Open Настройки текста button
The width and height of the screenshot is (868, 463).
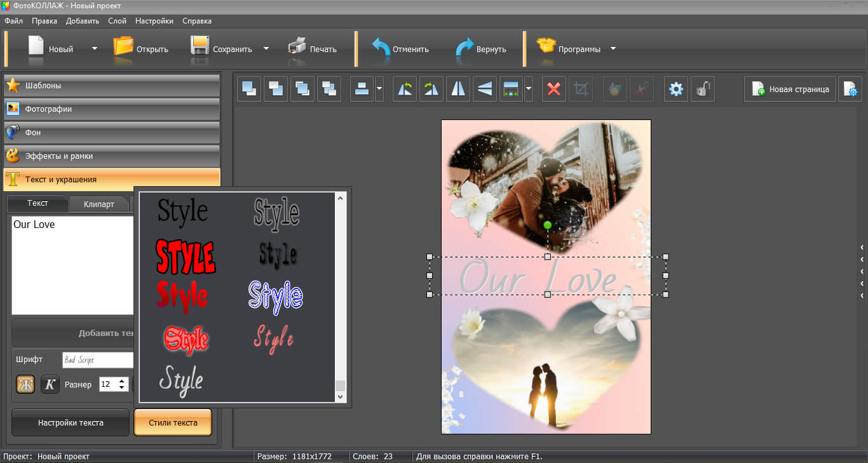[71, 422]
